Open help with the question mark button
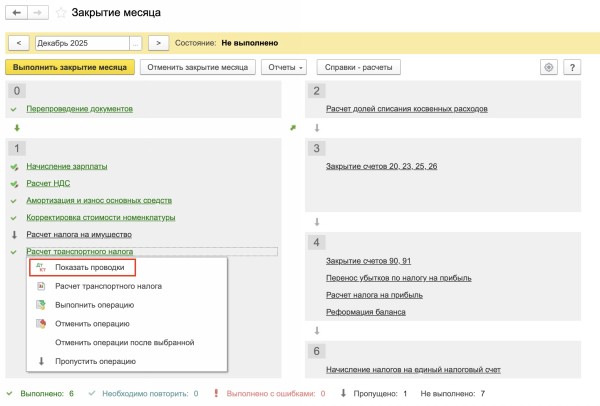600x406 pixels. click(x=572, y=67)
